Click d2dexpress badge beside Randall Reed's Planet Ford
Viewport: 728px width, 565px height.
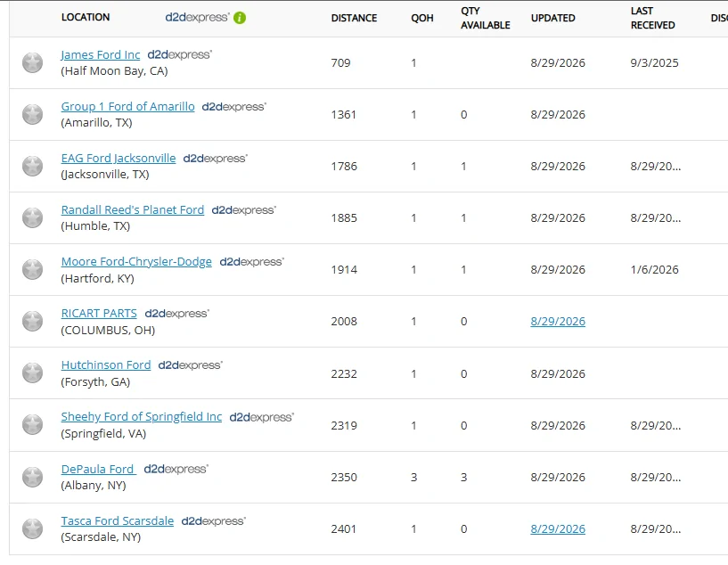[x=244, y=210]
